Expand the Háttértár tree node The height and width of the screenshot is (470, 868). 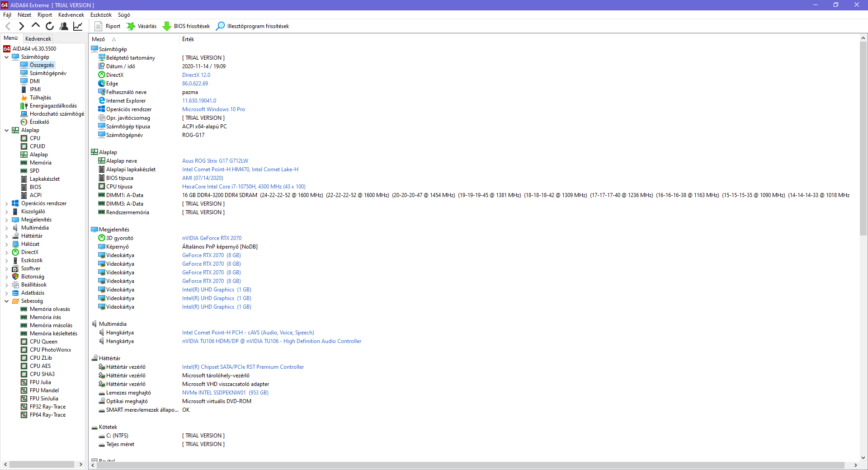point(6,236)
